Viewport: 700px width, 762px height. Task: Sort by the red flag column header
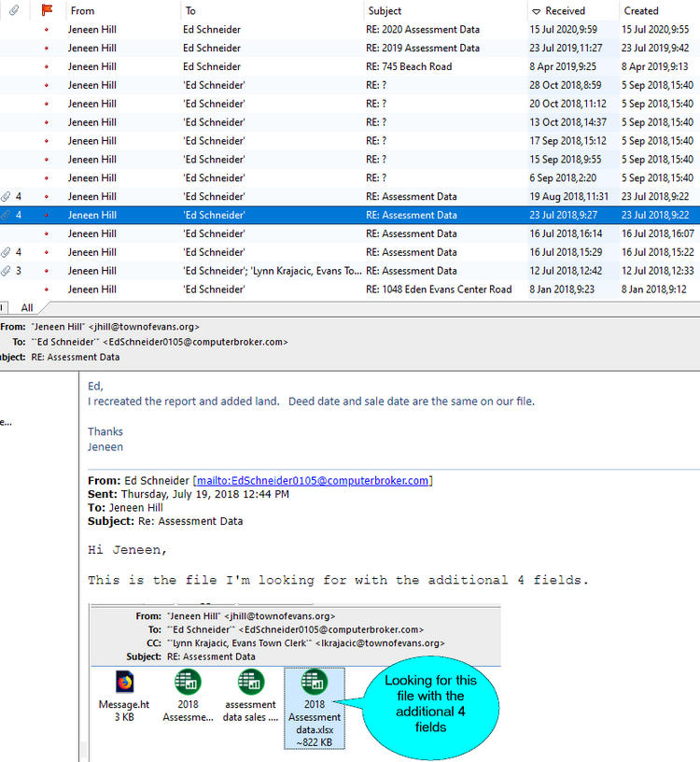click(x=47, y=10)
